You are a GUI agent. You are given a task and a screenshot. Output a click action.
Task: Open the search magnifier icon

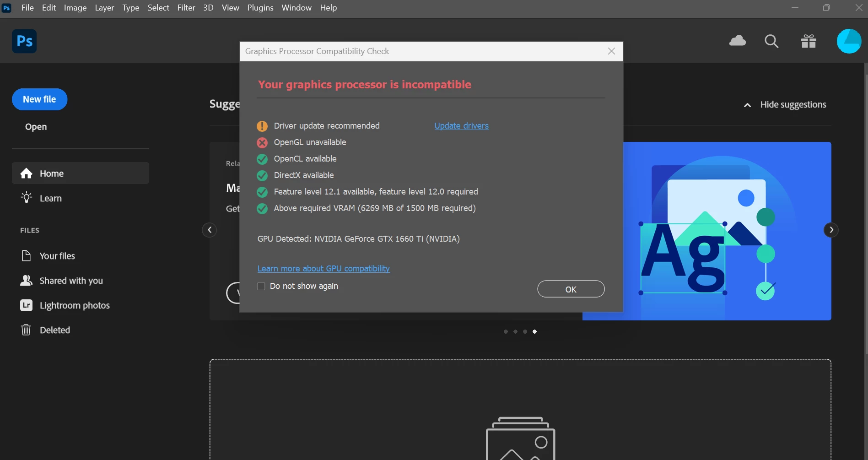pyautogui.click(x=771, y=41)
